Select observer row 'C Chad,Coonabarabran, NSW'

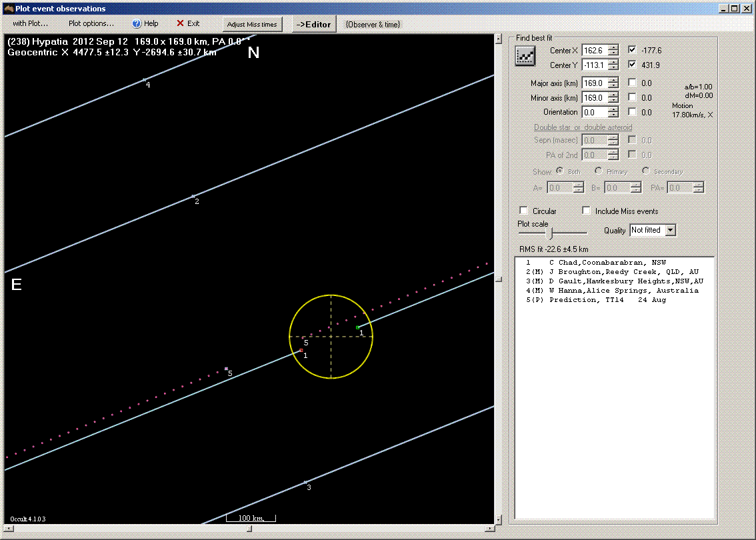[x=614, y=262]
